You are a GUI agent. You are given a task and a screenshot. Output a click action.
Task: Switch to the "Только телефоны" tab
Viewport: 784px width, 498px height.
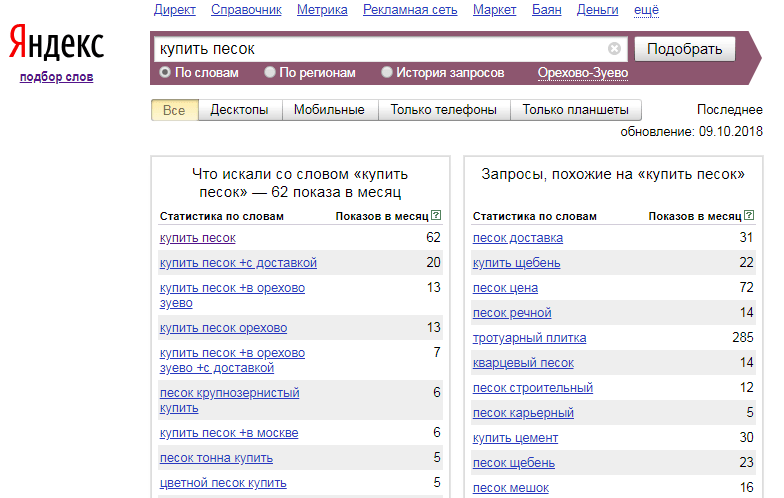coord(444,110)
